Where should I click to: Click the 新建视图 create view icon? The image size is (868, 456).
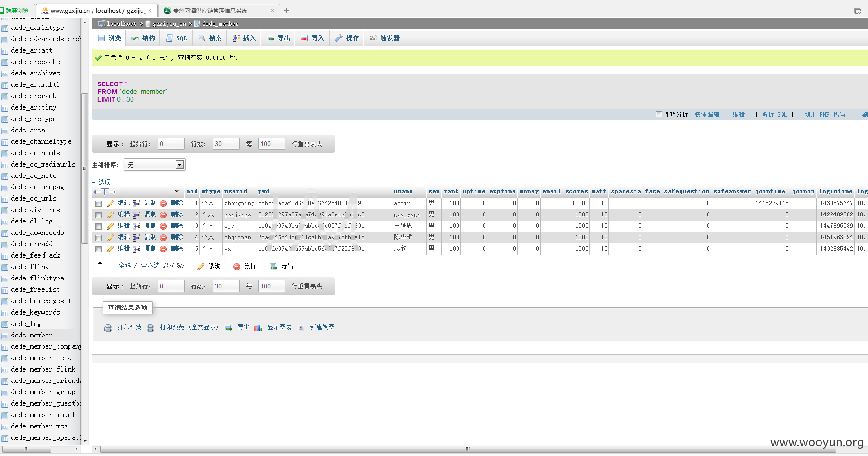[301, 327]
